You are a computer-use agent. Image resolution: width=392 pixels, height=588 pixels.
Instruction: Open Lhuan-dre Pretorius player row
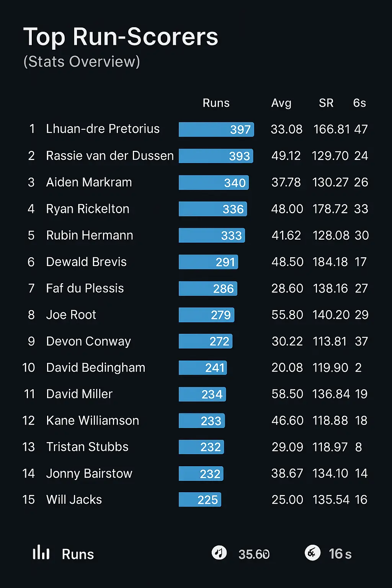coord(103,129)
